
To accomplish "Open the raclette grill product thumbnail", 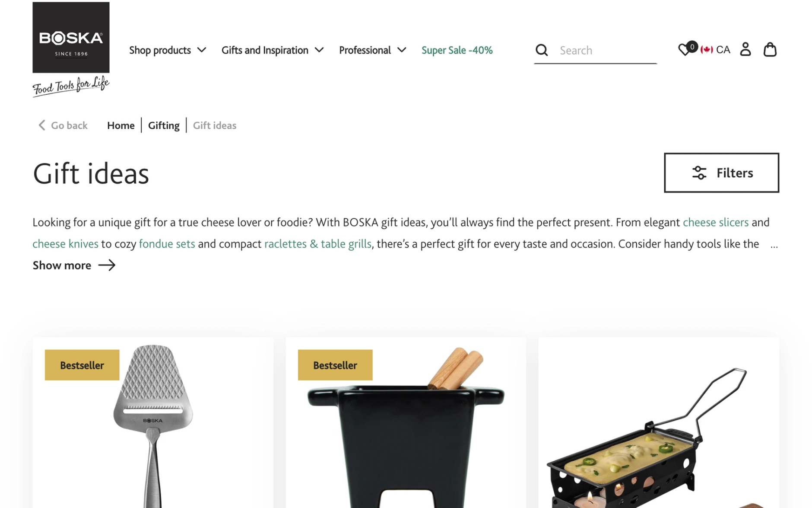I will pyautogui.click(x=659, y=423).
